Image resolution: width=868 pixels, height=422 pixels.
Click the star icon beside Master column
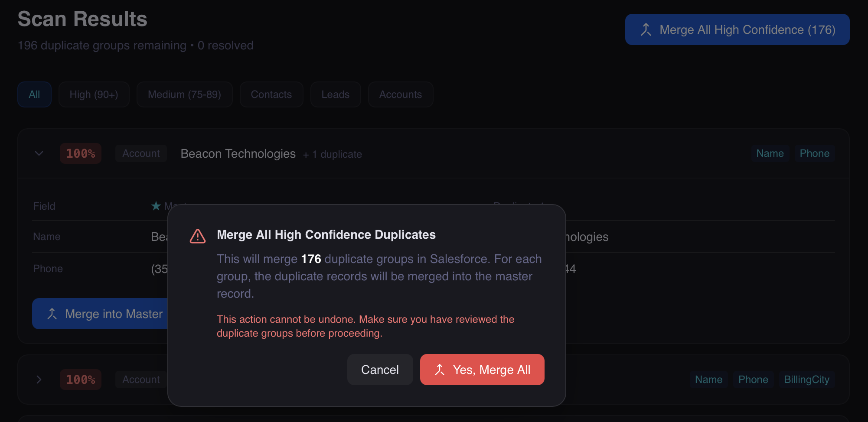[156, 206]
